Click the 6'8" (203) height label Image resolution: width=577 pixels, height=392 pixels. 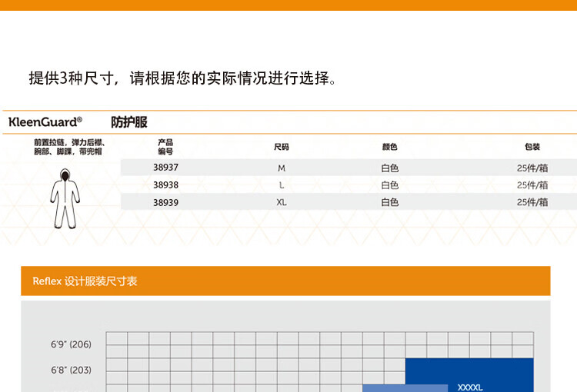(x=71, y=370)
